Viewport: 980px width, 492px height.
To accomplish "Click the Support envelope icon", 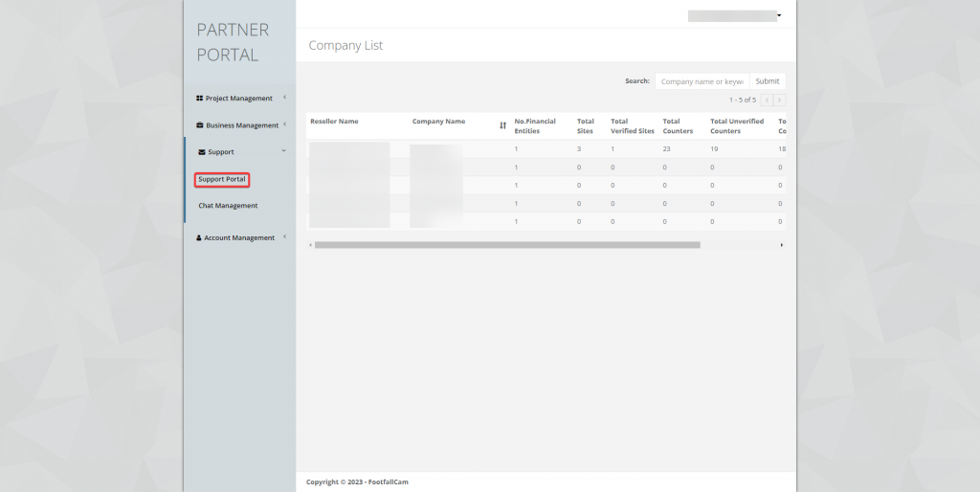I will click(201, 152).
